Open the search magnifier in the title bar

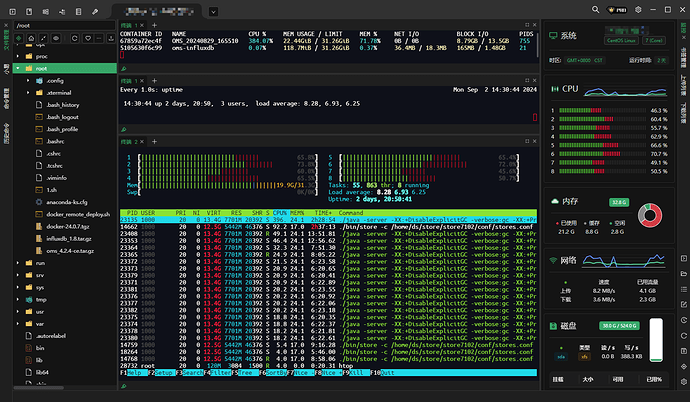tap(595, 9)
